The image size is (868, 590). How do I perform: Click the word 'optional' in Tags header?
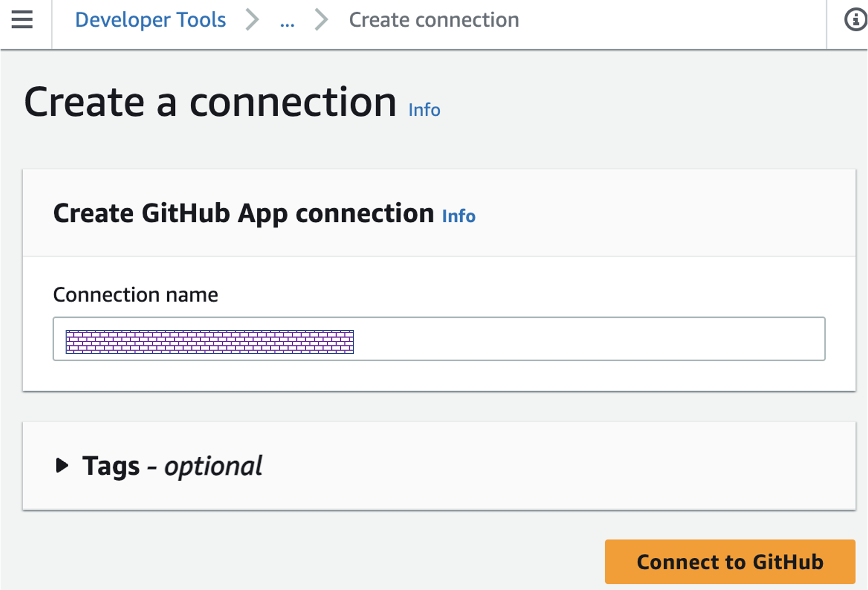click(213, 466)
